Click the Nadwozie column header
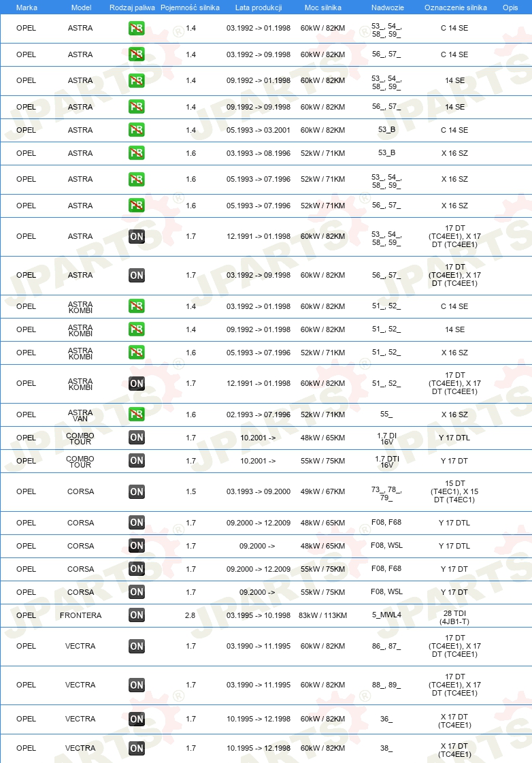This screenshot has width=532, height=763. click(388, 7)
